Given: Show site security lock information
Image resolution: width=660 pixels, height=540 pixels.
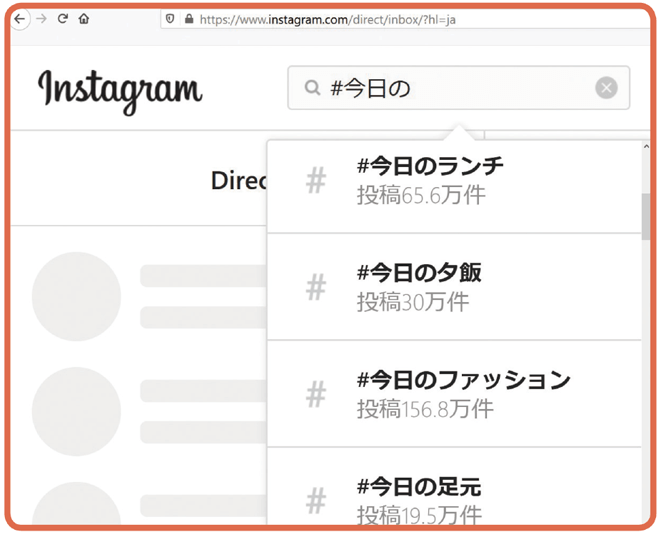Looking at the screenshot, I should tap(189, 19).
